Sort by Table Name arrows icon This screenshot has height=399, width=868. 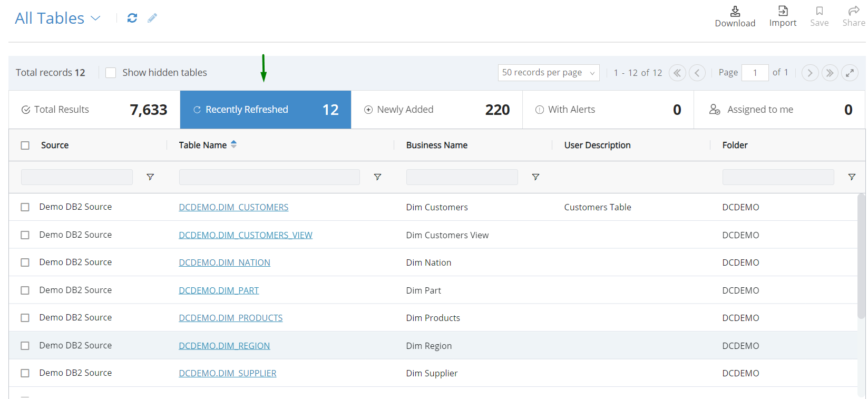(233, 144)
